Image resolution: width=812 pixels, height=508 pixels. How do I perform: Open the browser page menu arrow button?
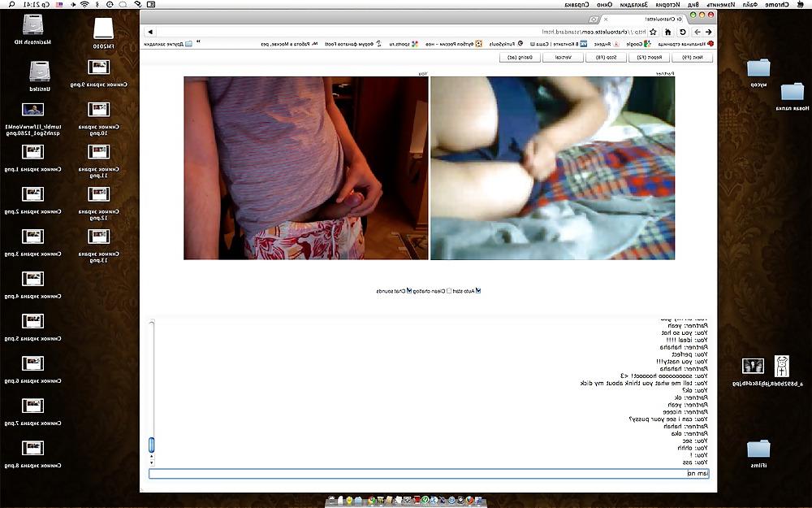point(151,33)
